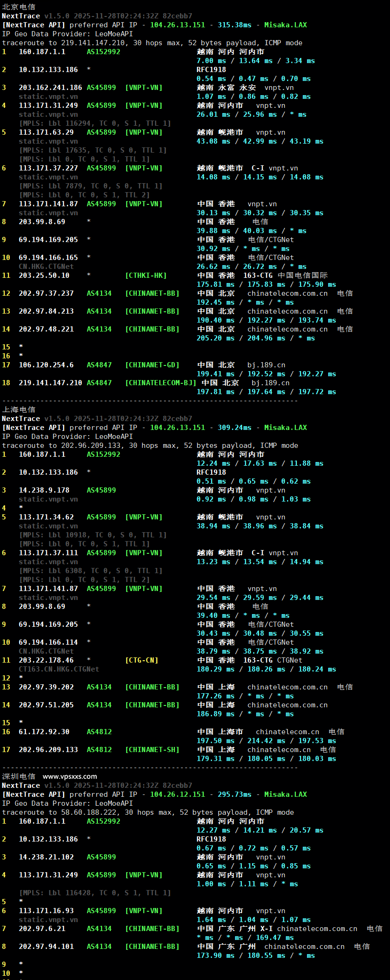Click the 越南 永富 永安 location text

click(x=226, y=88)
